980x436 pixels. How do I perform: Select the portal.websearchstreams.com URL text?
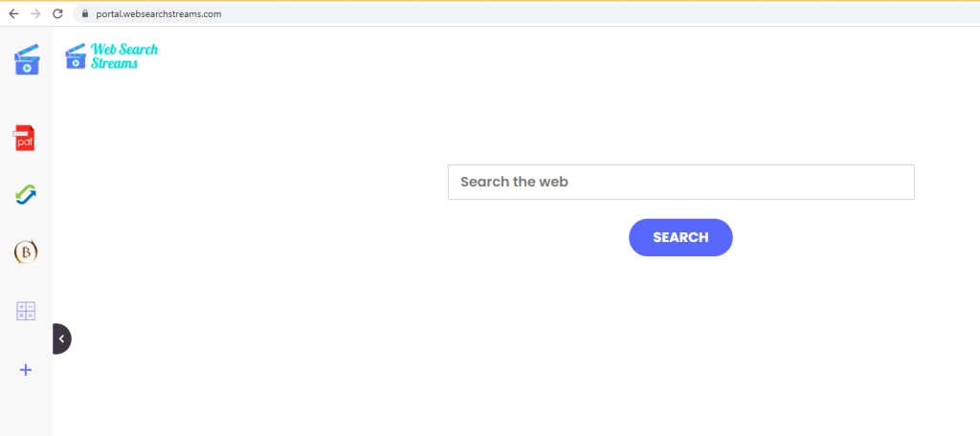pos(159,13)
